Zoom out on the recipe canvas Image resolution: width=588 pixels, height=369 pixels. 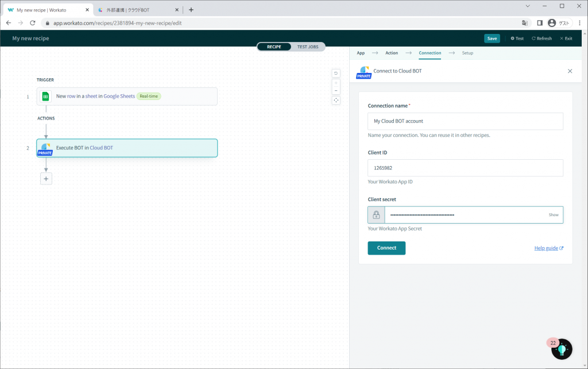tap(336, 90)
